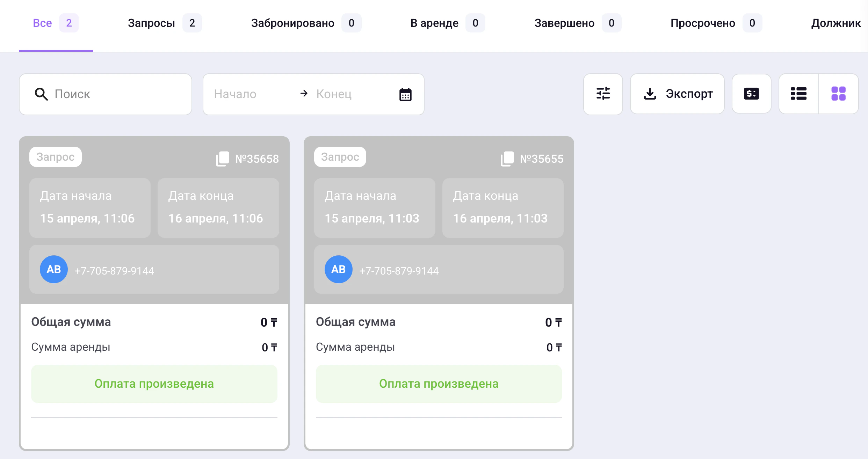Viewport: 868px width, 459px height.
Task: Click the search magnifier icon
Action: [x=41, y=94]
